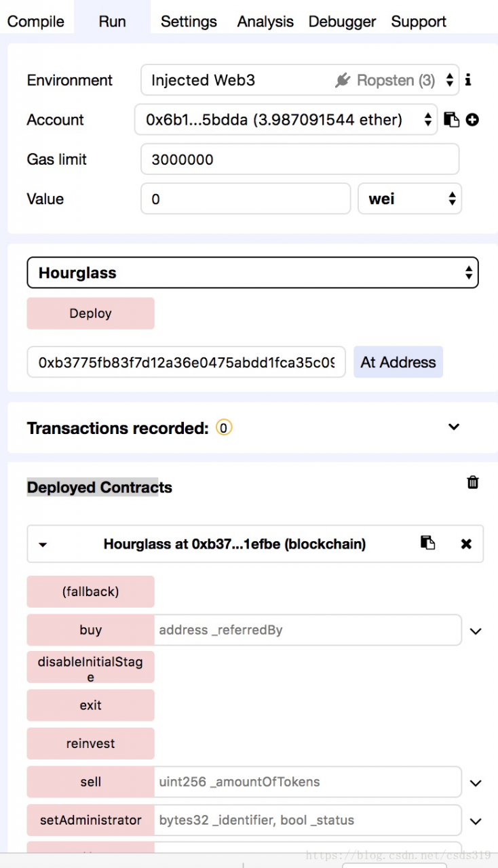Switch to the Compile tab

pyautogui.click(x=36, y=22)
